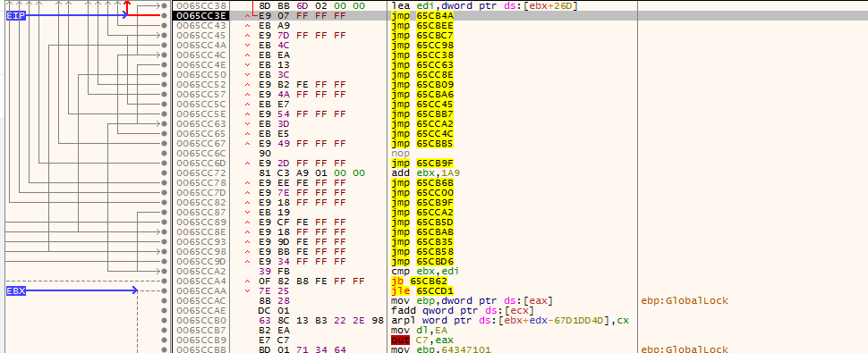Set breakpoint dot at 0065CC43
868x353 pixels.
[164, 25]
